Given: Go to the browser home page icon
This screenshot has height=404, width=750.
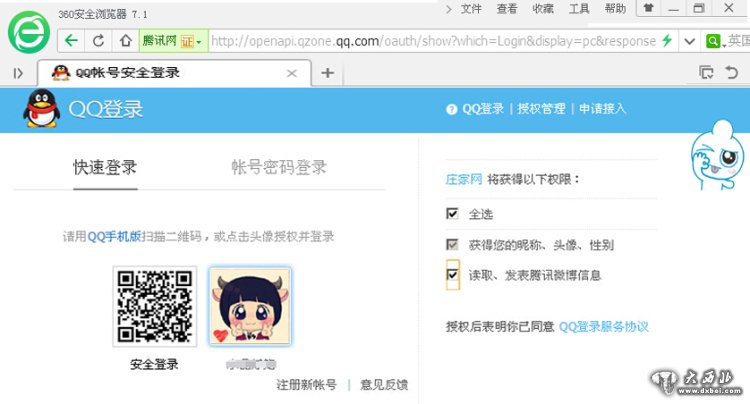Looking at the screenshot, I should pyautogui.click(x=125, y=41).
